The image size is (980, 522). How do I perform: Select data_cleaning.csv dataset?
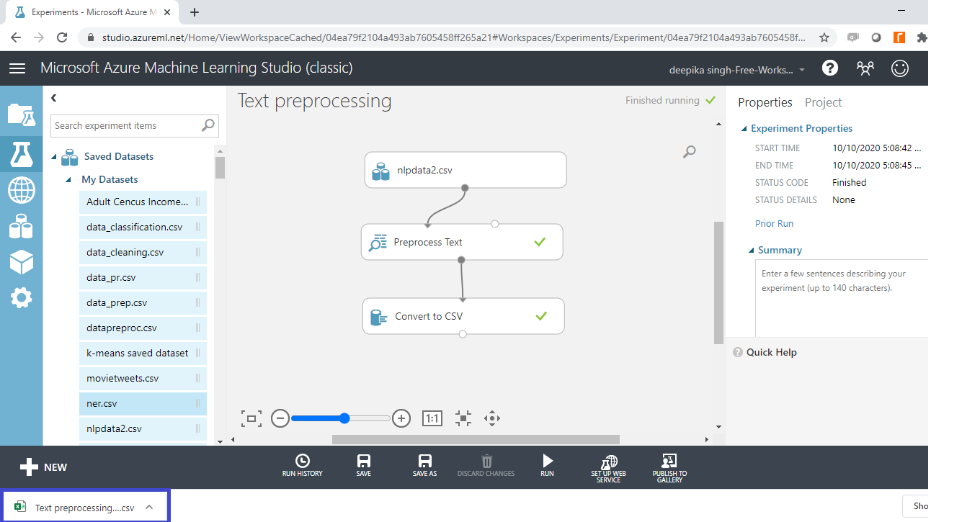[143, 253]
